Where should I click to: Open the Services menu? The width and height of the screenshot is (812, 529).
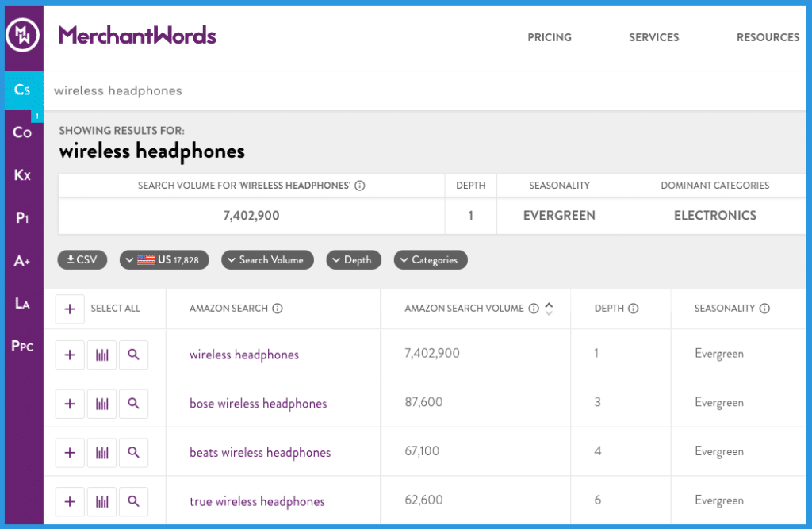pyautogui.click(x=654, y=37)
